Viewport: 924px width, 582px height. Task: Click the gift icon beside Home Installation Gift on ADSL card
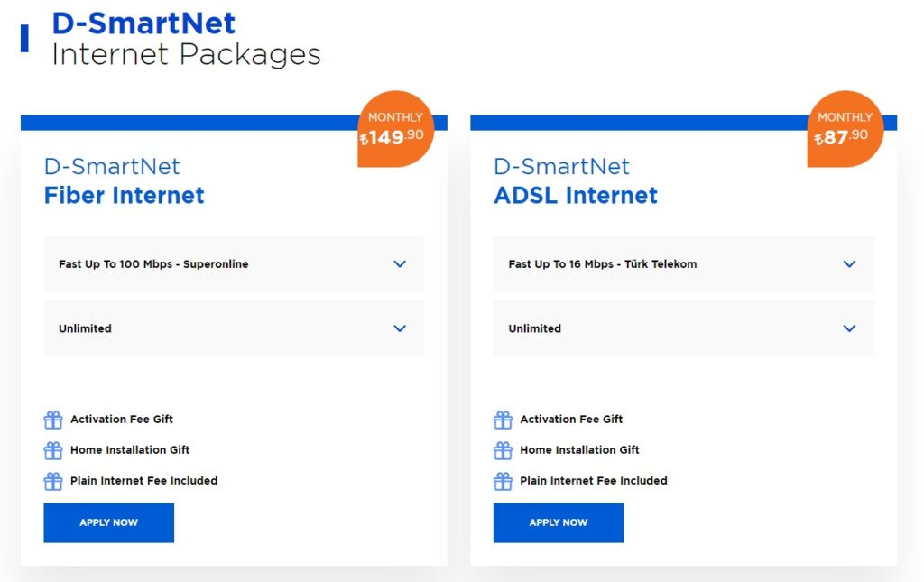click(x=503, y=449)
